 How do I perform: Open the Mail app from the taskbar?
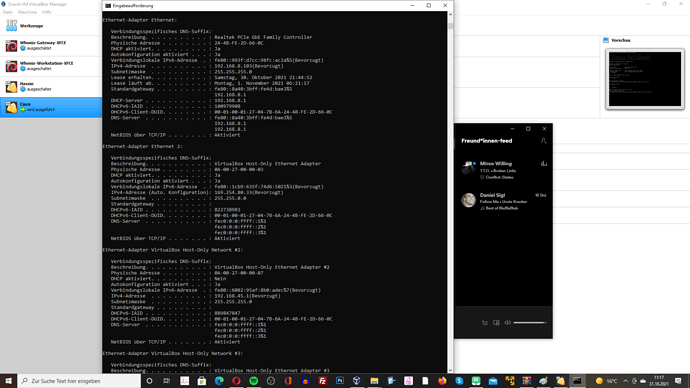(x=493, y=381)
